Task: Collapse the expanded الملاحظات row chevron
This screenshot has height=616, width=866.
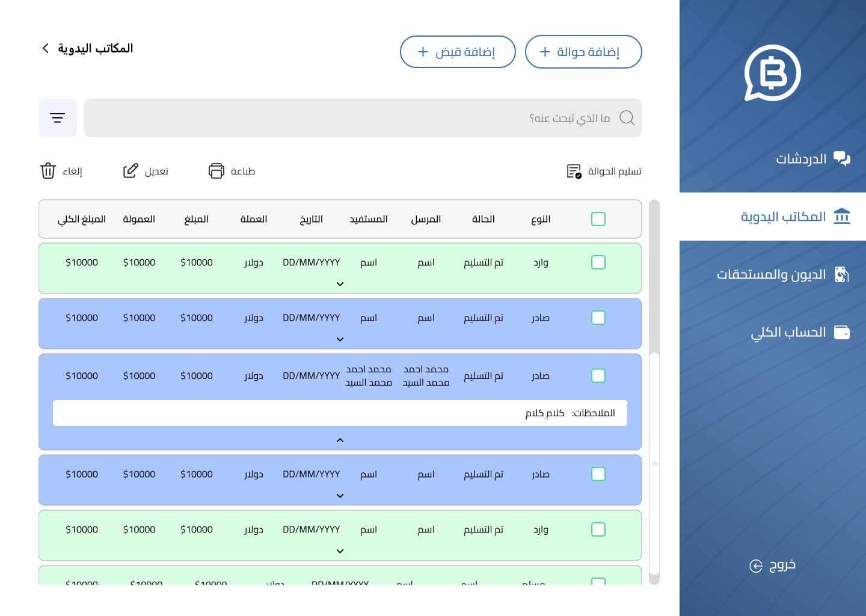Action: click(340, 440)
